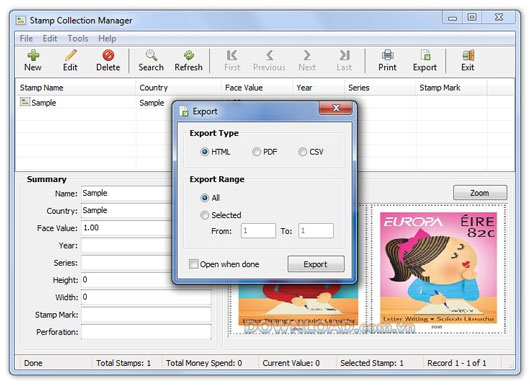
Task: Enable Open when done checkbox
Action: pos(194,264)
